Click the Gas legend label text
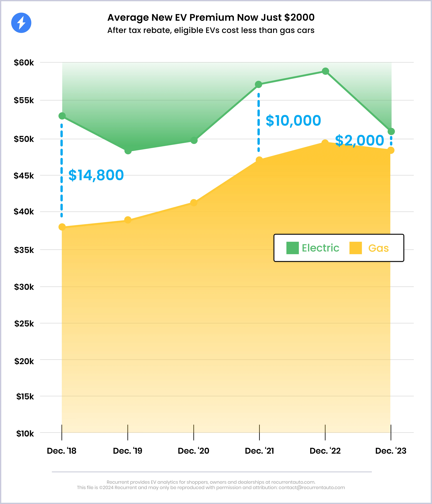432x504 pixels. pyautogui.click(x=378, y=248)
